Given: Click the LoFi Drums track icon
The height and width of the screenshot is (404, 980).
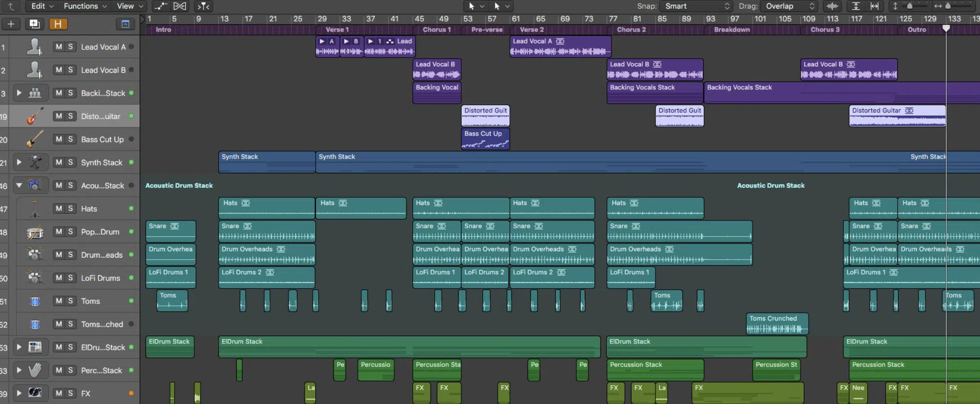Looking at the screenshot, I should click(35, 278).
